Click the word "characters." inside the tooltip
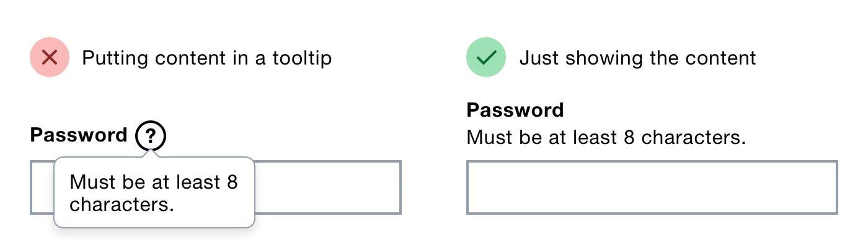868x252 pixels. 122,204
